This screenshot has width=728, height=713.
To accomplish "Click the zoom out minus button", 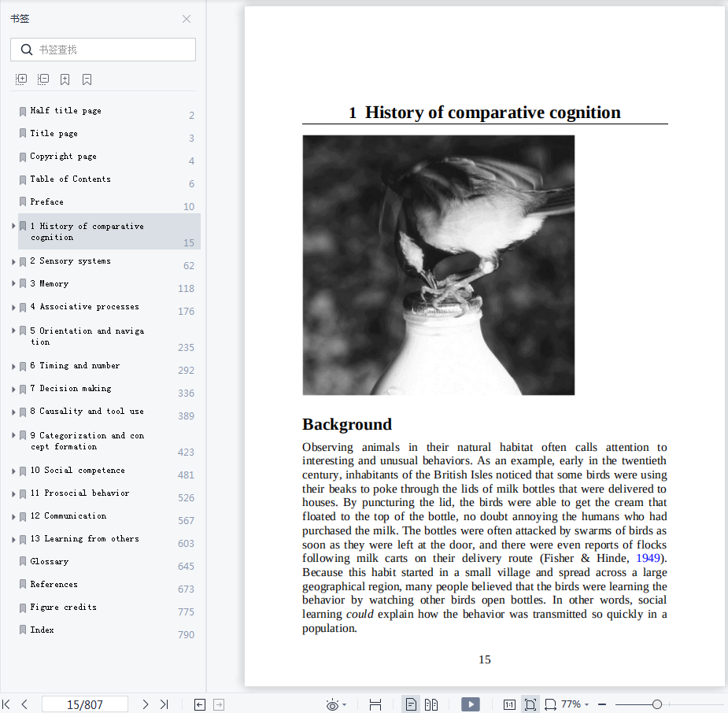I will click(x=602, y=704).
